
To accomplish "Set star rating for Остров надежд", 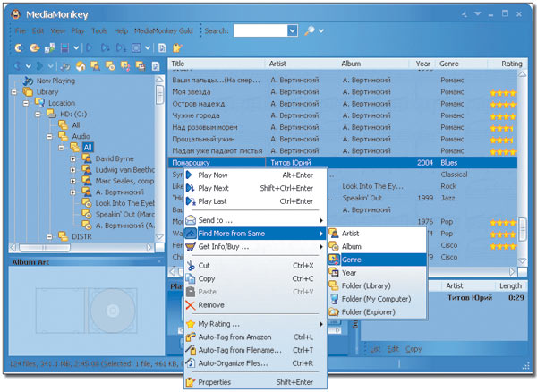I will (x=503, y=105).
